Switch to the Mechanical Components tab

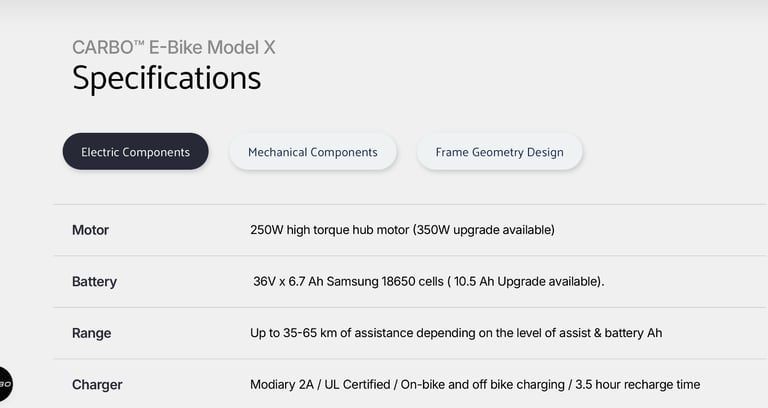coord(313,152)
